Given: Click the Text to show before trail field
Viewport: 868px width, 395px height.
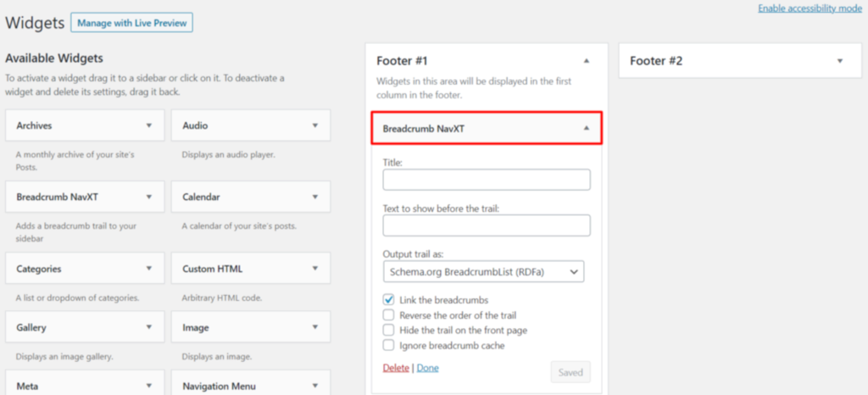Looking at the screenshot, I should (x=486, y=225).
